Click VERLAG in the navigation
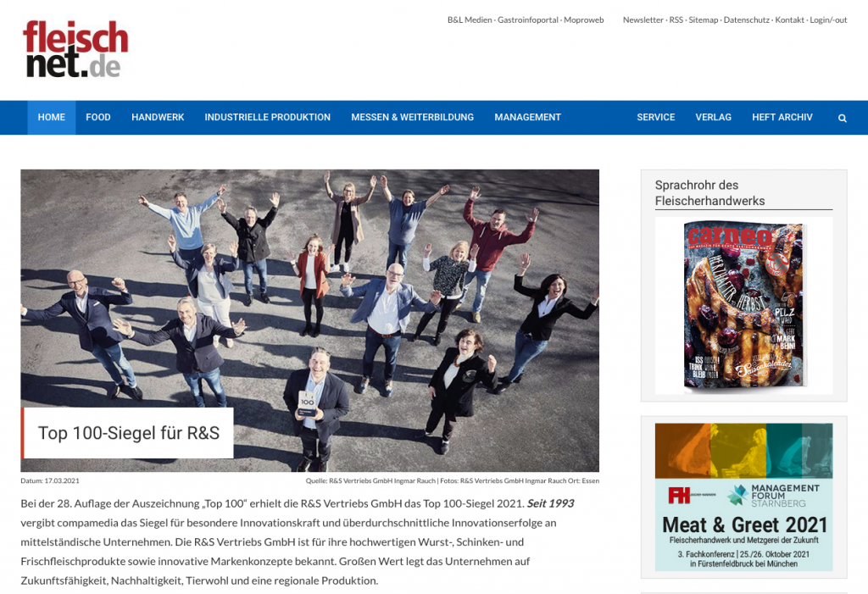This screenshot has width=868, height=594. tap(713, 118)
